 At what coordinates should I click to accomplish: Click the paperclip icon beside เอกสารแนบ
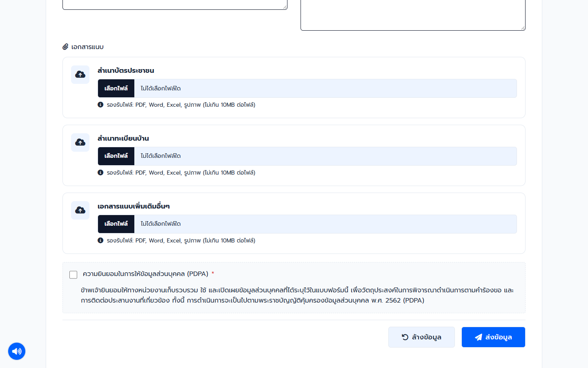pos(65,47)
